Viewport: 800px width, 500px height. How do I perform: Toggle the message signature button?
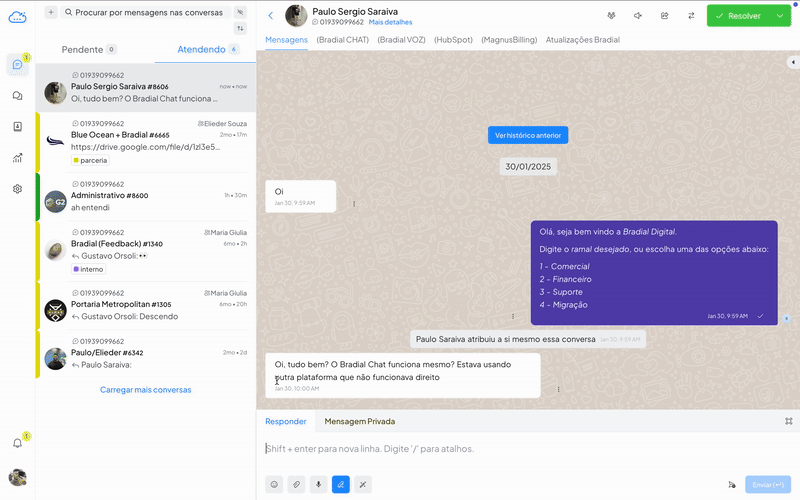point(341,484)
